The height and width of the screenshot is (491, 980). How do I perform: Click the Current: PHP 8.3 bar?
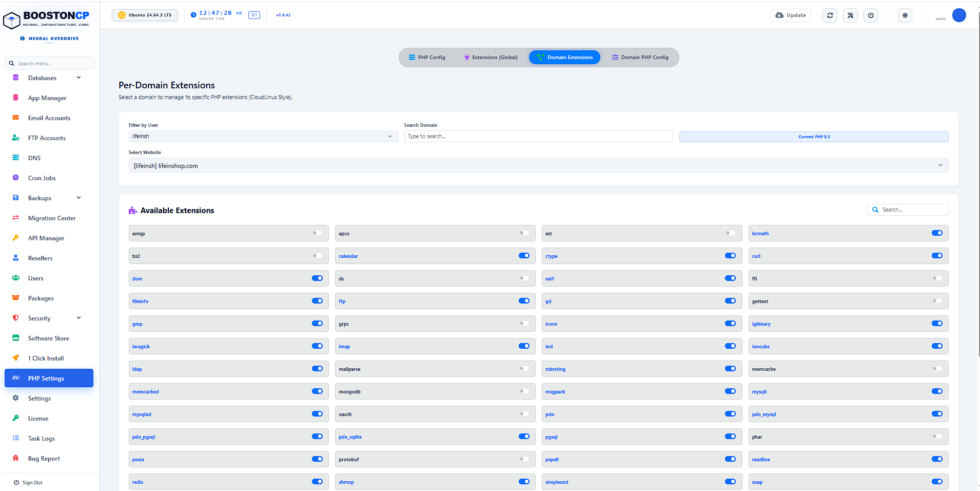point(814,137)
